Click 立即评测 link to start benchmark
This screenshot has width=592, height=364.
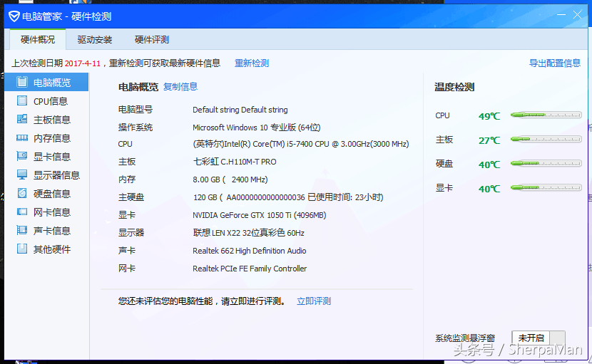coord(314,301)
